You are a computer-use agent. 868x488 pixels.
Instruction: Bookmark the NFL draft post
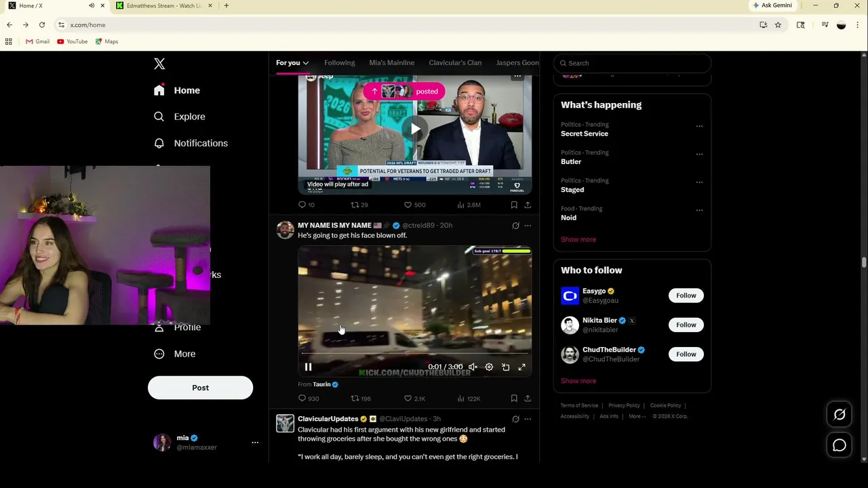coord(514,205)
